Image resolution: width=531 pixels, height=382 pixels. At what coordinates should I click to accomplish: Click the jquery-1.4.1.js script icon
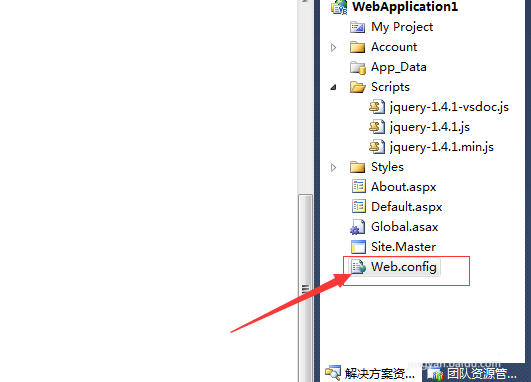coord(377,127)
